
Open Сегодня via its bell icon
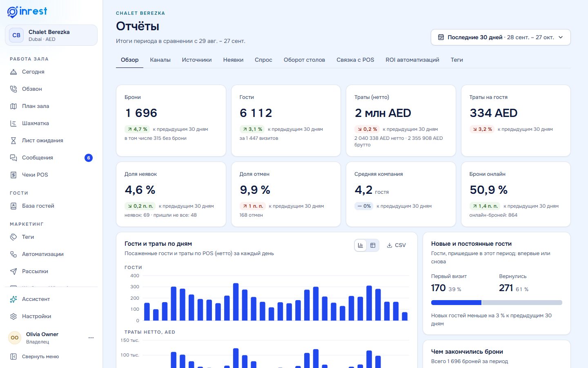click(x=13, y=72)
